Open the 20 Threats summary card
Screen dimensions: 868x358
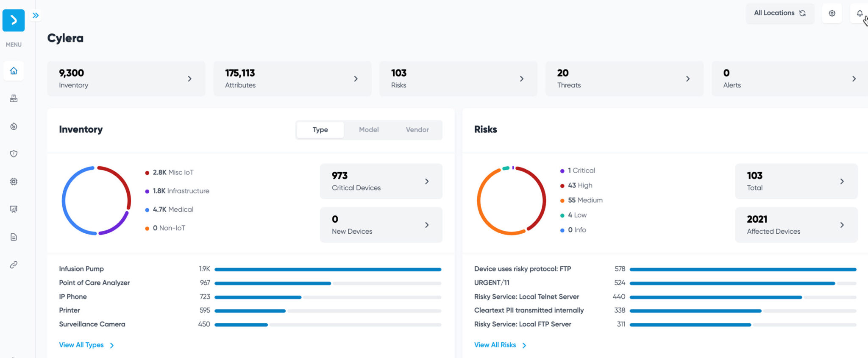(x=624, y=78)
